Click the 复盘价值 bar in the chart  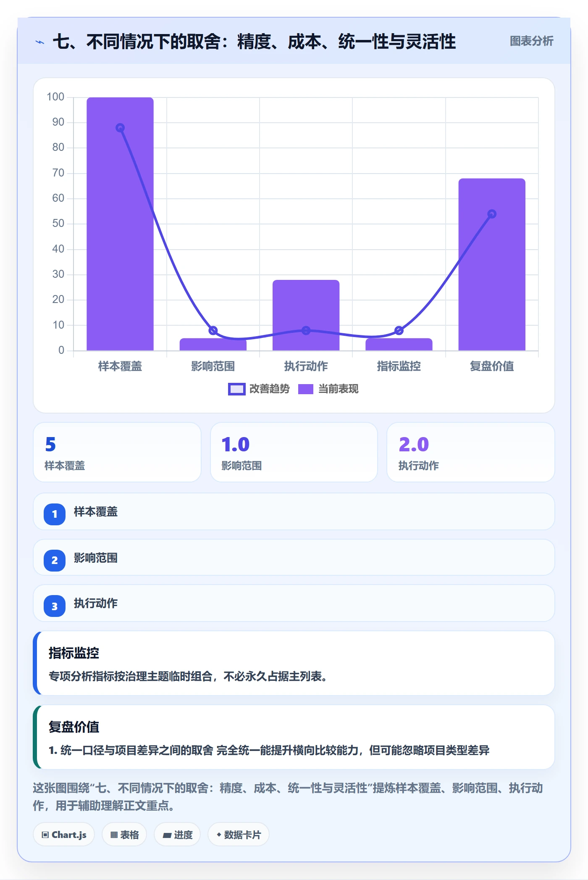point(492,264)
